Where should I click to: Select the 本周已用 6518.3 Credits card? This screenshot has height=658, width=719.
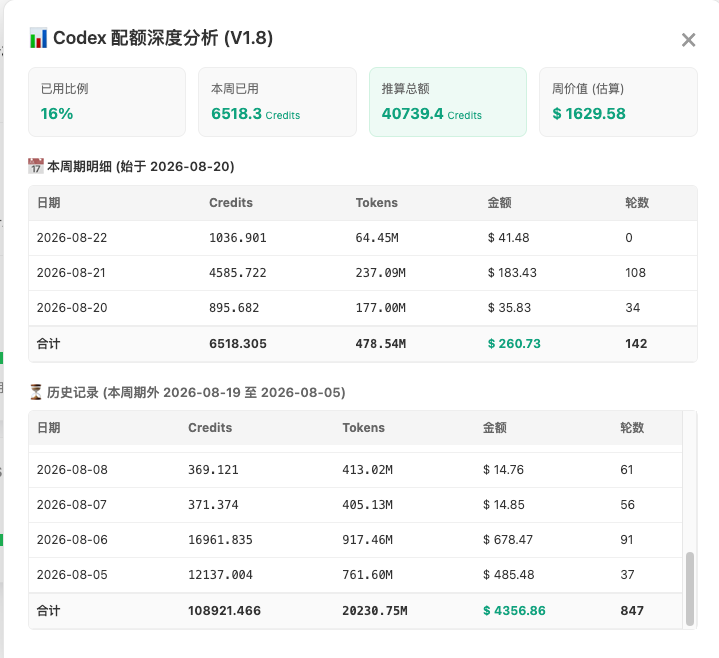pyautogui.click(x=277, y=102)
